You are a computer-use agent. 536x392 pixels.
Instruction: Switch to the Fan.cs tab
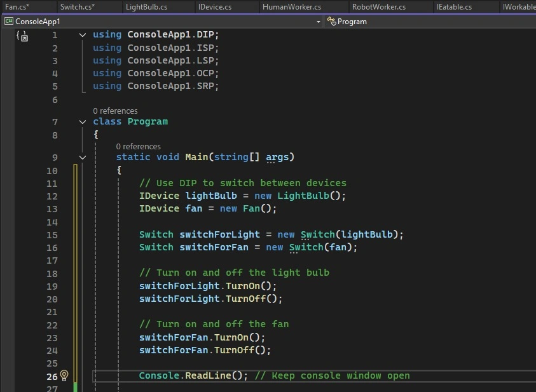17,7
